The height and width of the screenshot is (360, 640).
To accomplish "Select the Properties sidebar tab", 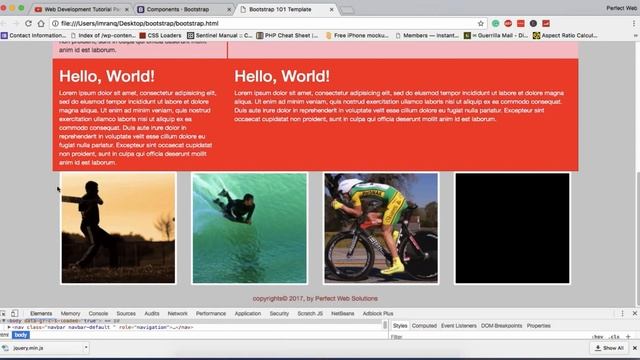I will click(539, 326).
